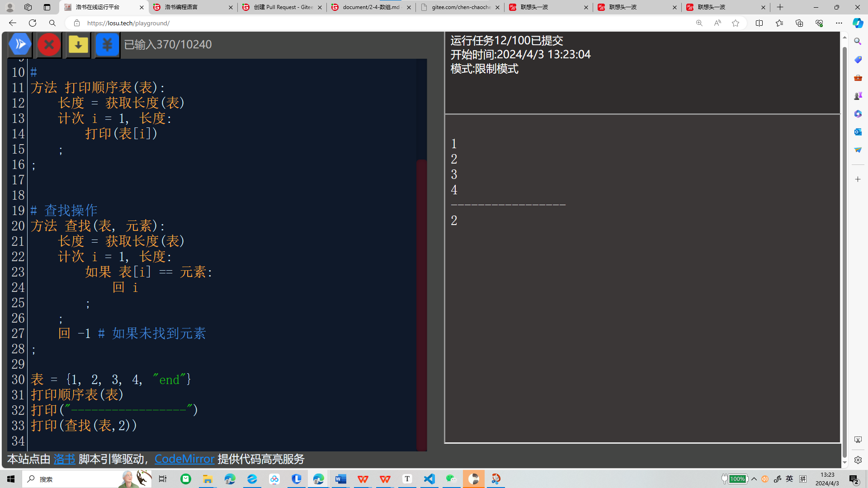Open Visual Studio Code from the taskbar
Image resolution: width=868 pixels, height=488 pixels.
429,479
